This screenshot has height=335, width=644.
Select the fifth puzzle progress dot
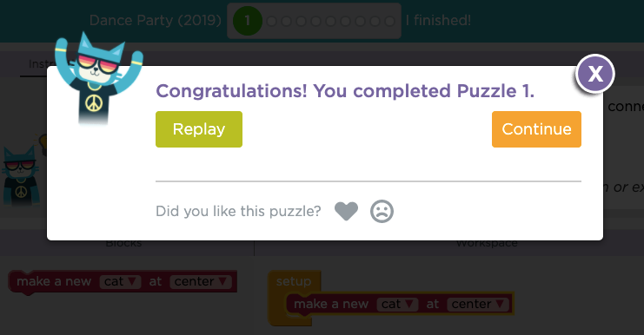pyautogui.click(x=315, y=21)
